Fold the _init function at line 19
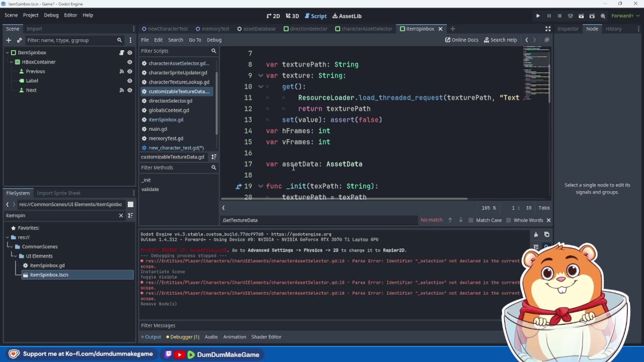 point(261,186)
